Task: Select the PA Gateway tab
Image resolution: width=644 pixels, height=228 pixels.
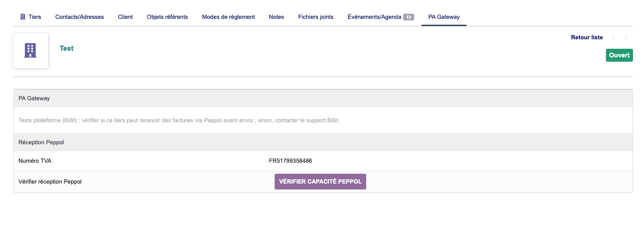Action: tap(444, 17)
